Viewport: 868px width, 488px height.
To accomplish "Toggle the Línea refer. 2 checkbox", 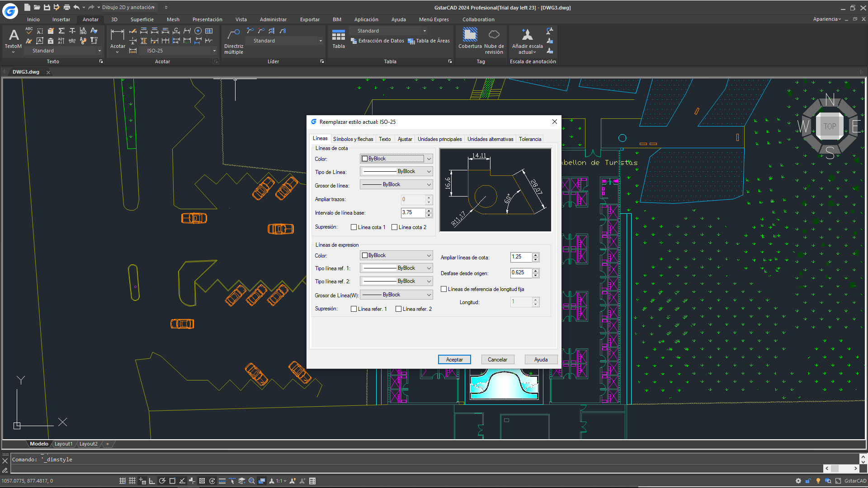I will click(398, 309).
